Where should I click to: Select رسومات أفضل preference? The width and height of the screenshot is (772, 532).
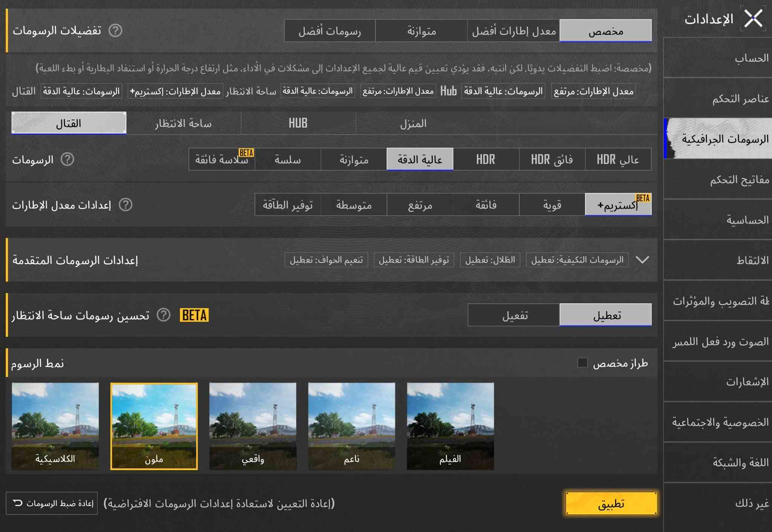coord(330,31)
